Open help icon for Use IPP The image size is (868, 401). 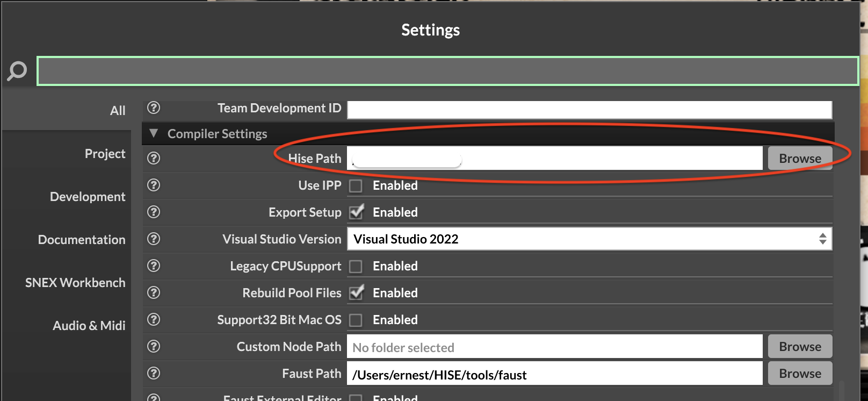coord(154,185)
